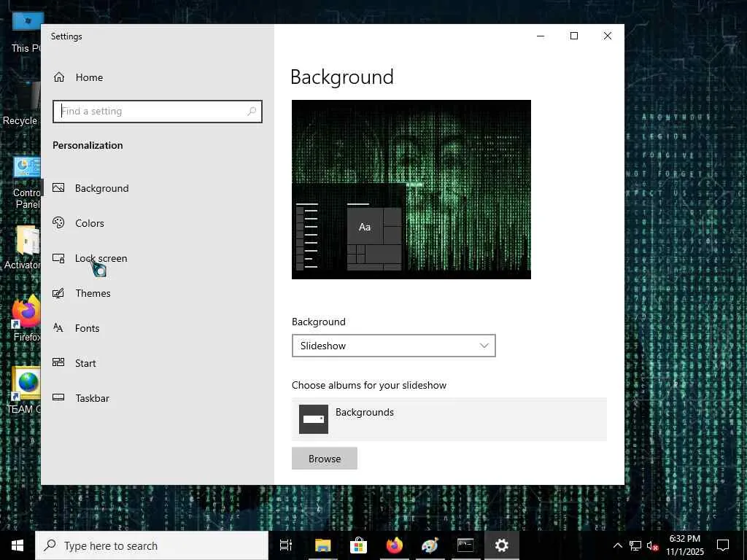Click the desktop background preview image

pos(411,190)
